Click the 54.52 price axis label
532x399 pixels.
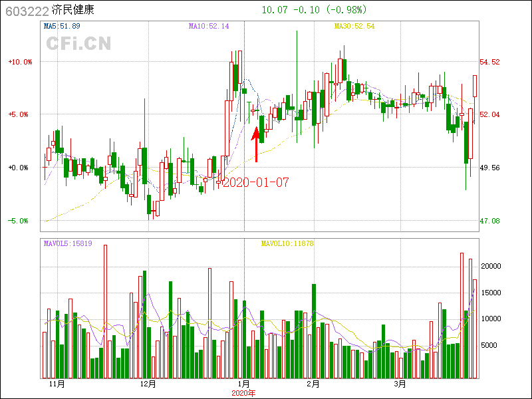click(x=489, y=62)
